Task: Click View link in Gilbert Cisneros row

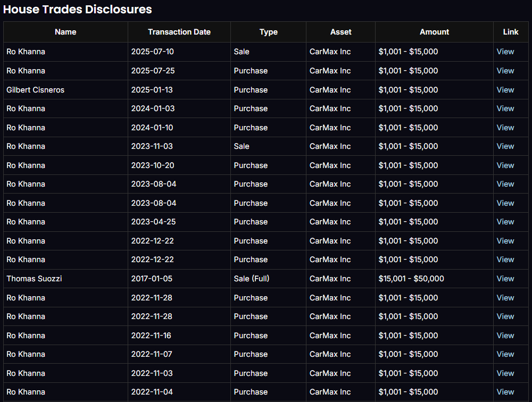Action: (505, 90)
